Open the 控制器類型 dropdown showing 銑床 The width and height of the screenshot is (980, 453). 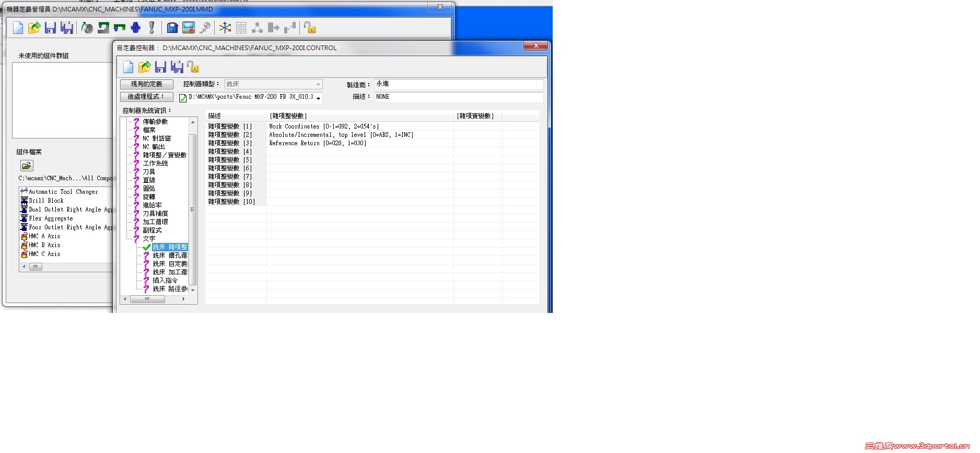pyautogui.click(x=274, y=84)
